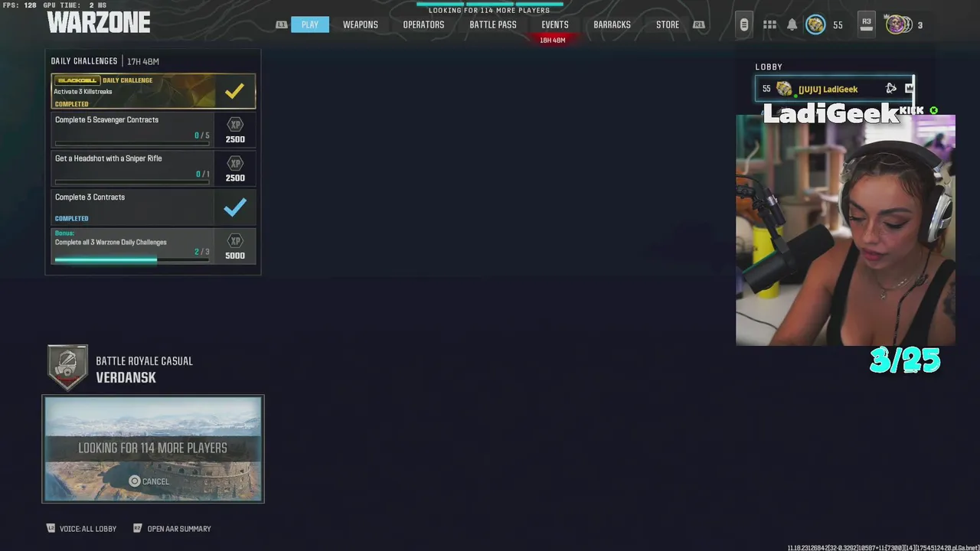Click the AAR summary key icon

pyautogui.click(x=138, y=528)
